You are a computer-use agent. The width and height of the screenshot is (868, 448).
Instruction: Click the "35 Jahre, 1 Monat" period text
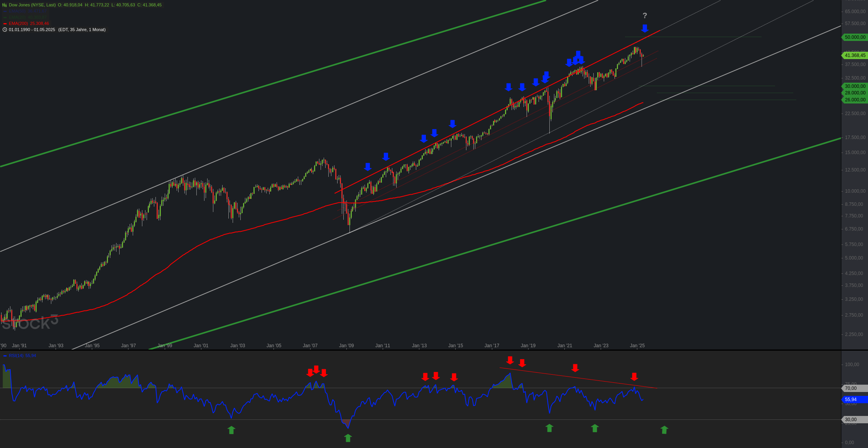[88, 30]
